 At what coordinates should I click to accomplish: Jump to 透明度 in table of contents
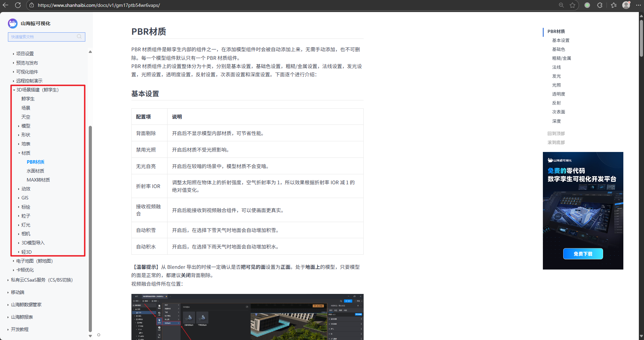(559, 94)
